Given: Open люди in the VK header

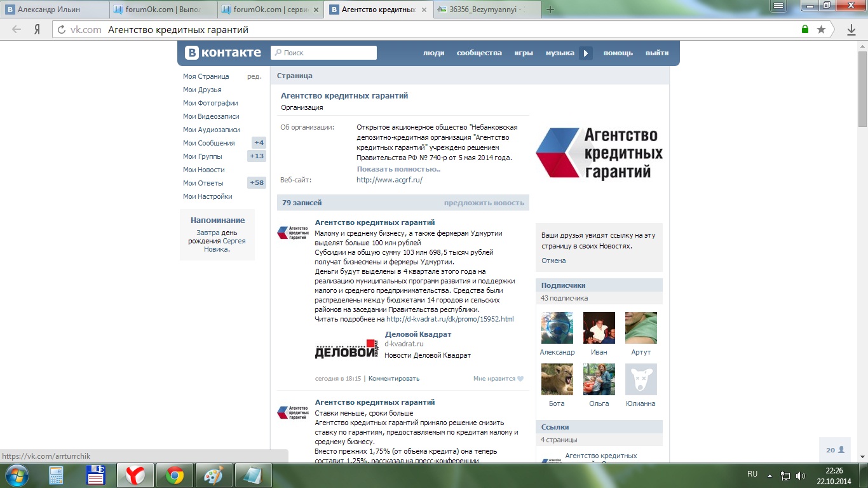Looking at the screenshot, I should [x=434, y=53].
